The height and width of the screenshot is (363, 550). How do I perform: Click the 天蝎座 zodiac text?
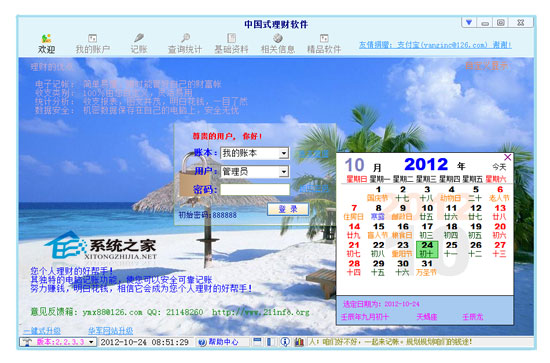point(427,317)
